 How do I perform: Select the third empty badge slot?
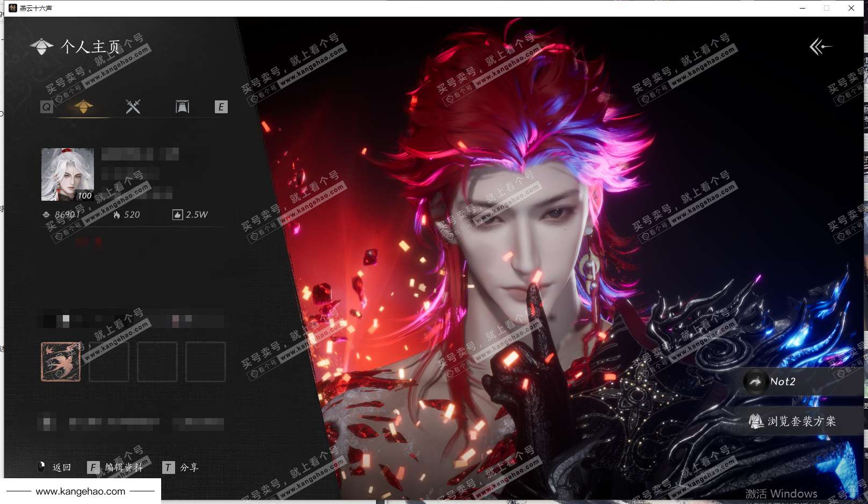pyautogui.click(x=157, y=362)
